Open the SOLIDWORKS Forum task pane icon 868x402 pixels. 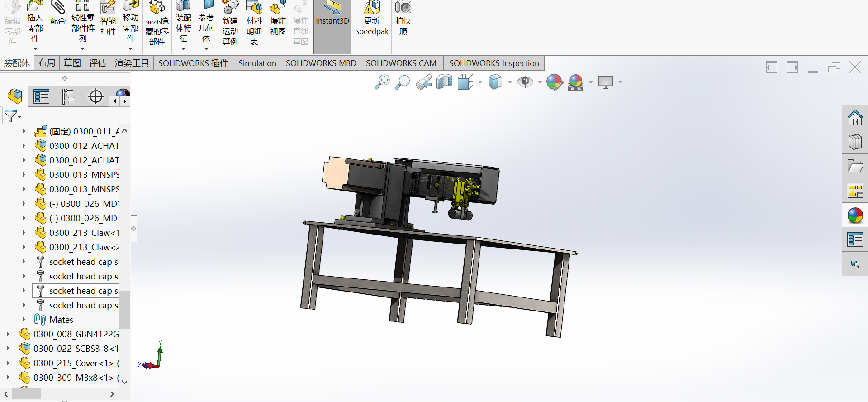[855, 264]
